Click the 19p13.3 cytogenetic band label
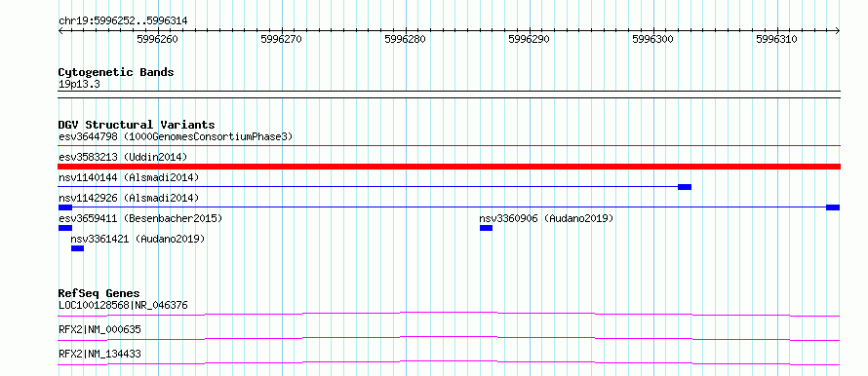The height and width of the screenshot is (376, 868). click(x=79, y=84)
